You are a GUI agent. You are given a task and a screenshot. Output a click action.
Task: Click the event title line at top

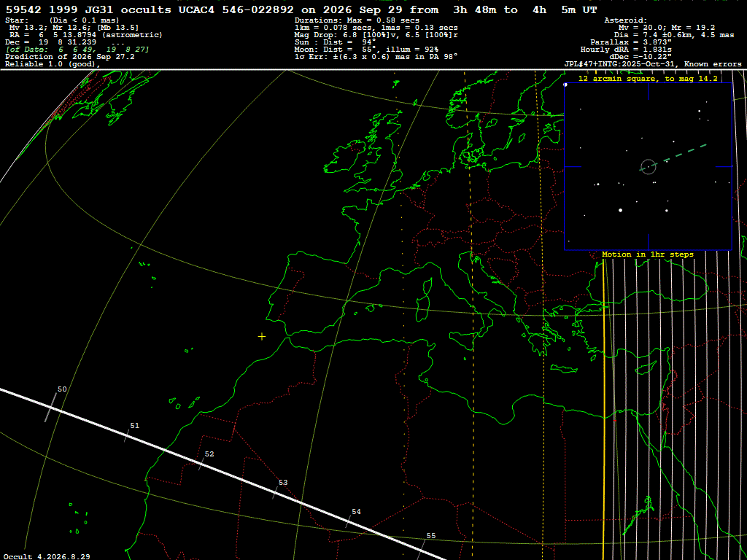click(x=301, y=10)
